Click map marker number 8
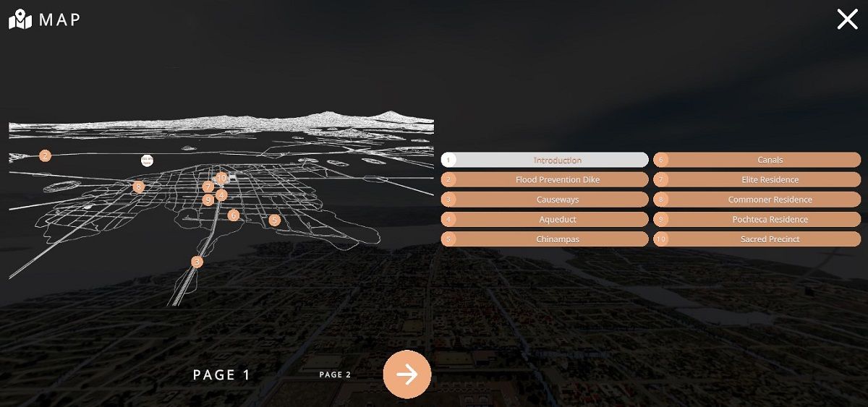 (x=139, y=187)
